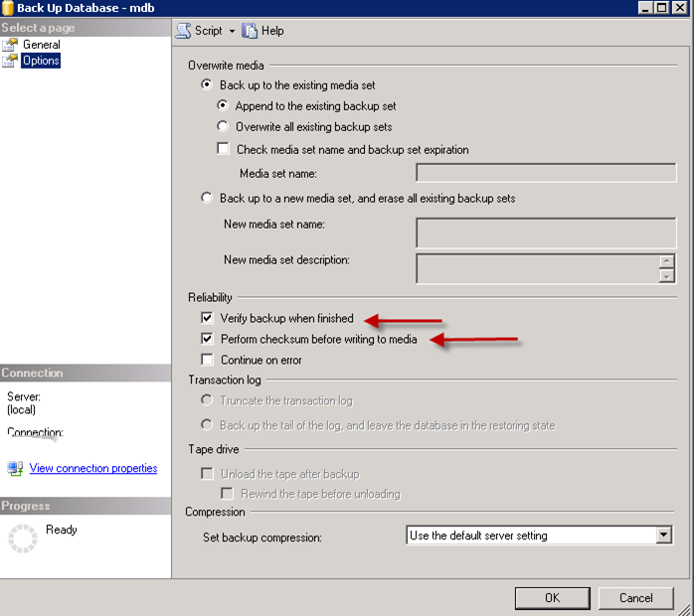Click the Ready status text
694x616 pixels.
coord(62,530)
